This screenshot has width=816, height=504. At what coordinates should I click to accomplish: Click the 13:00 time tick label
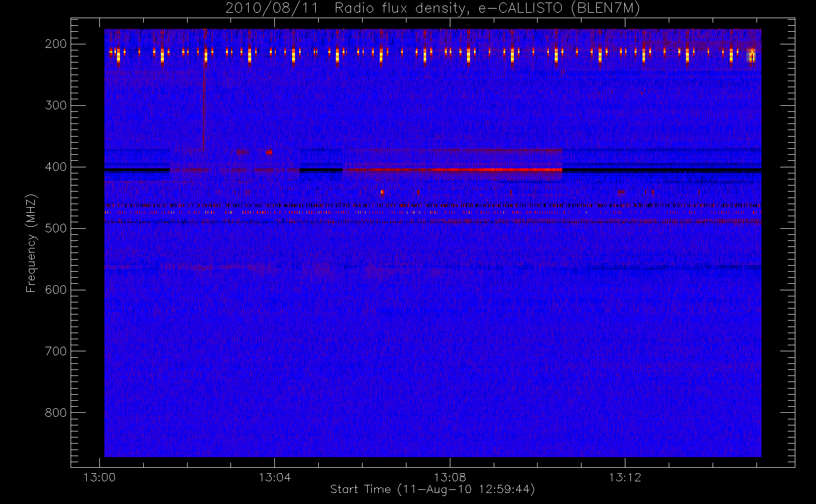coord(99,477)
